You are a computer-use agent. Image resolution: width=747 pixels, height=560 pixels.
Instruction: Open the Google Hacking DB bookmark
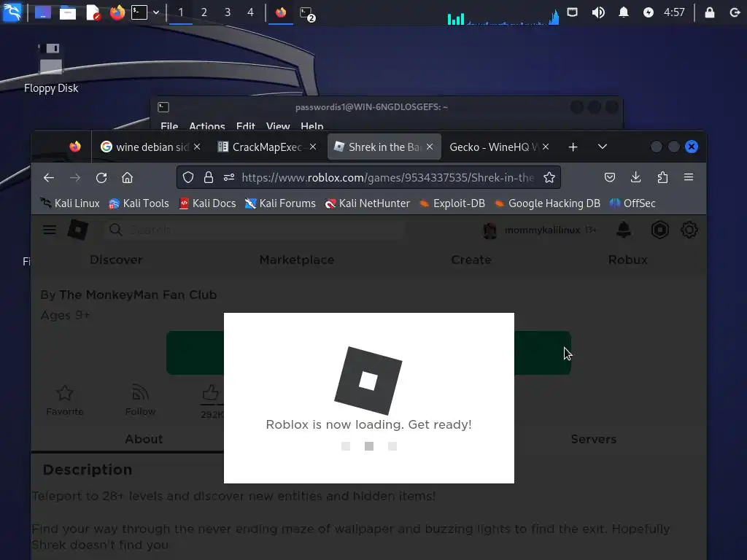547,203
